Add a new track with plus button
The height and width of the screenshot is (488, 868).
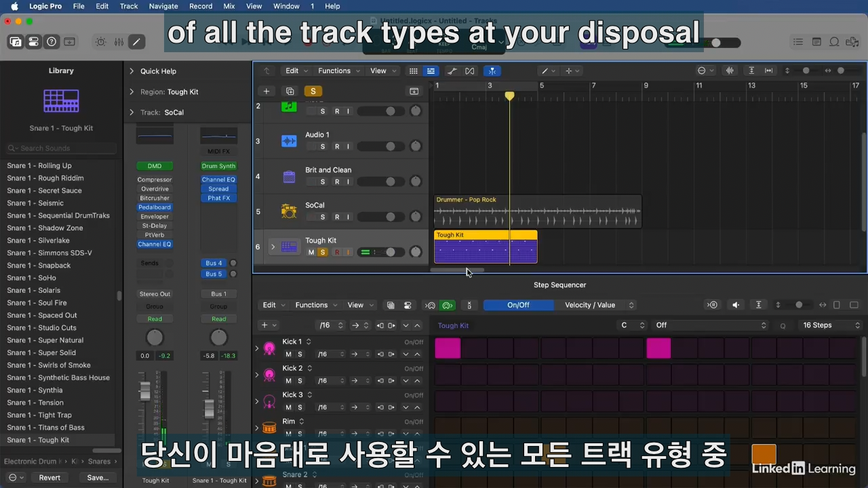(x=267, y=91)
